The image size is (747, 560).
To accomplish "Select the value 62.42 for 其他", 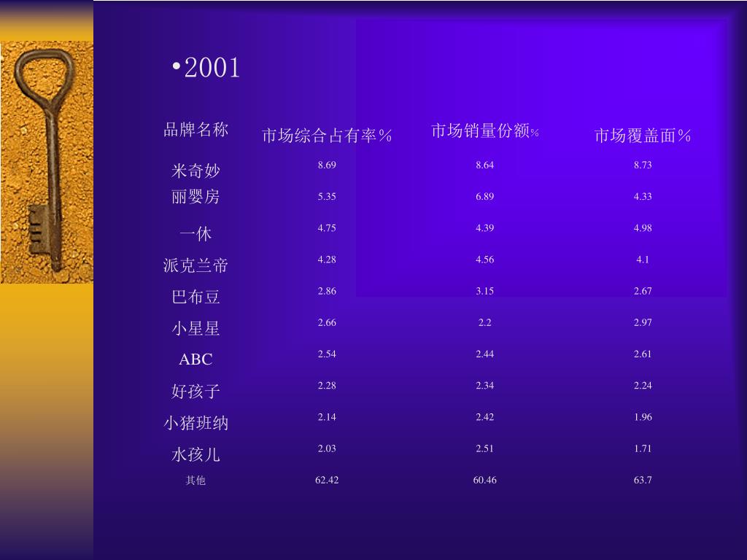I will (327, 480).
